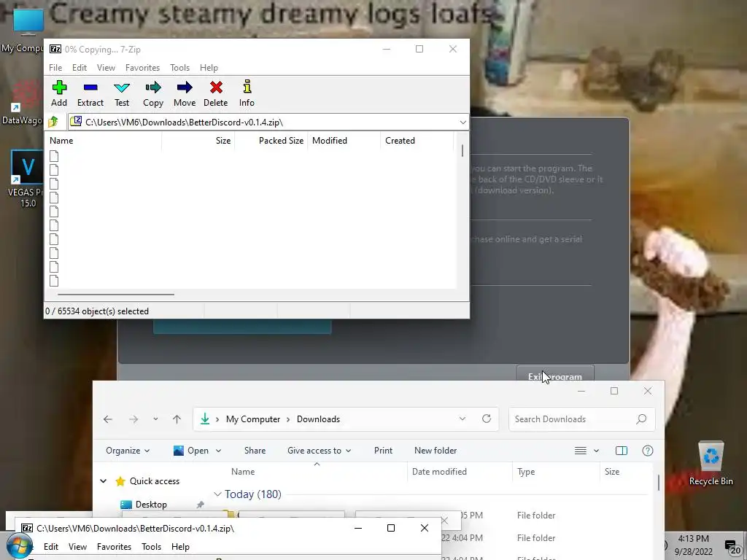Open the Help menu in 7-Zip Copying window
The height and width of the screenshot is (560, 747).
click(x=209, y=68)
